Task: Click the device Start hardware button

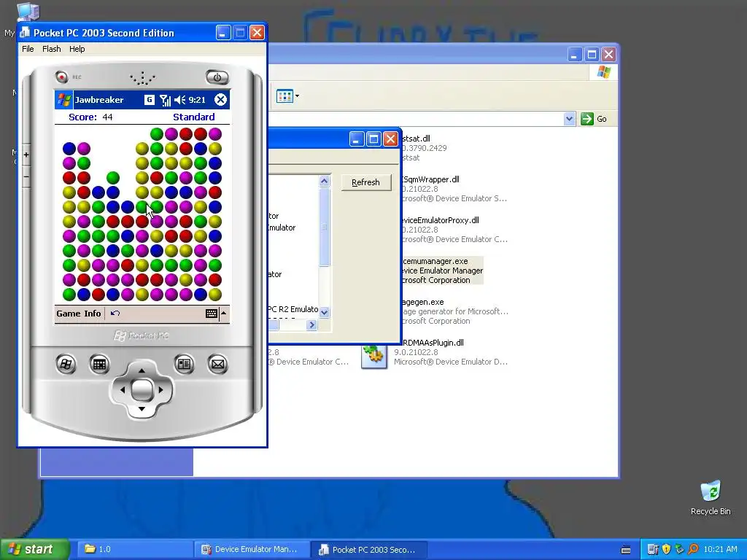Action: 66,365
